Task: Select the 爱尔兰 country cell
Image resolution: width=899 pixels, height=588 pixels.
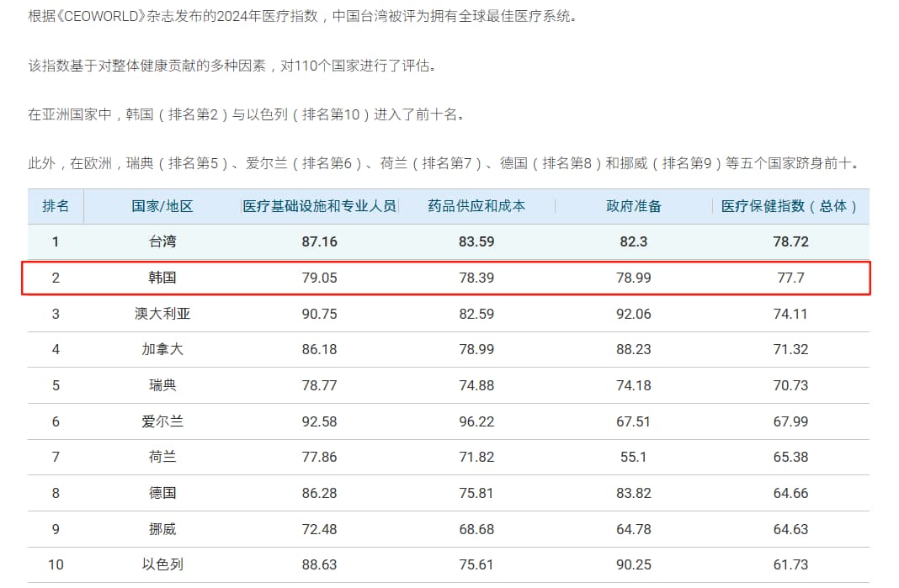Action: (162, 421)
